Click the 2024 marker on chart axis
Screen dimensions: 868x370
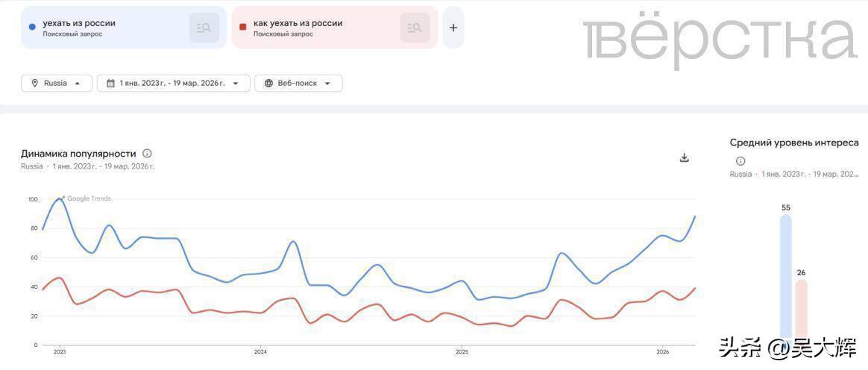click(x=260, y=351)
